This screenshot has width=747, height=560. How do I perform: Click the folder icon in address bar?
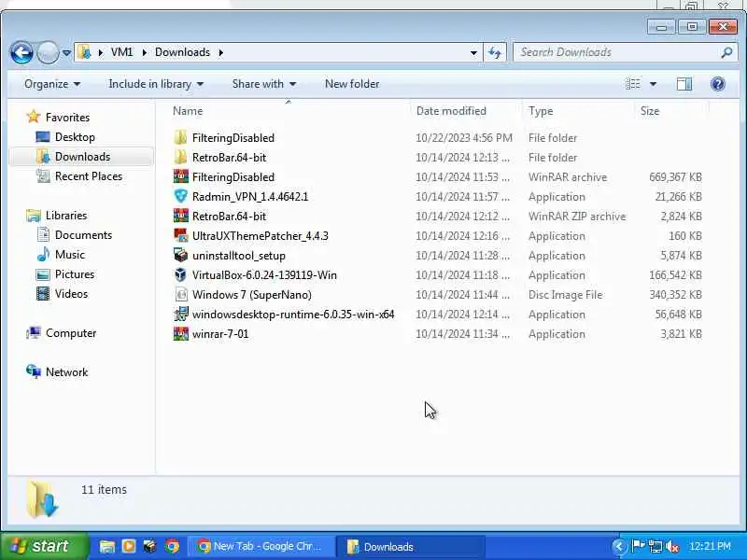84,52
